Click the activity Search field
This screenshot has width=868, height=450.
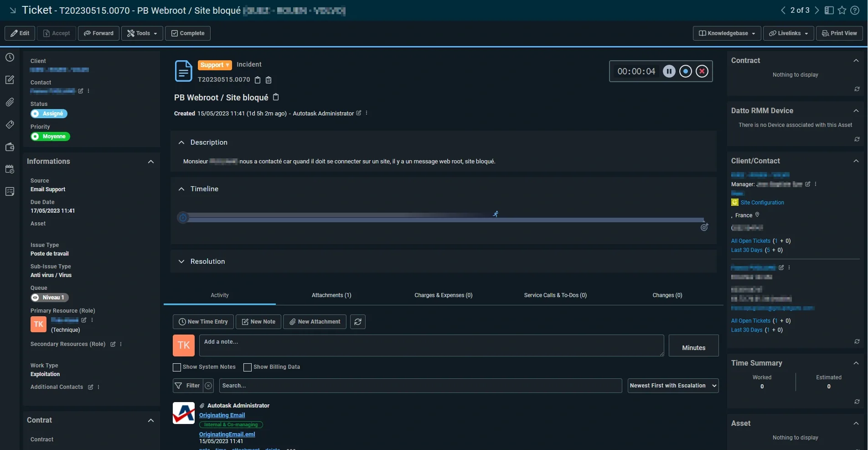click(x=420, y=386)
